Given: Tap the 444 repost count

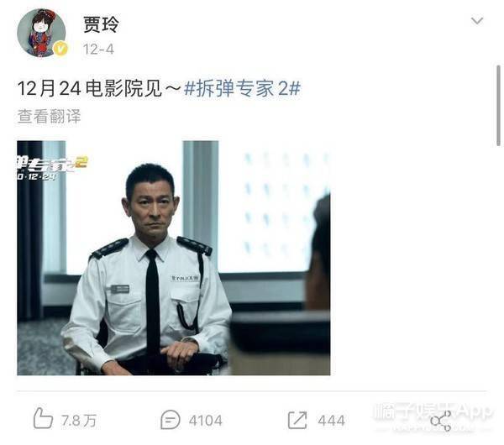Looking at the screenshot, I should 332,421.
